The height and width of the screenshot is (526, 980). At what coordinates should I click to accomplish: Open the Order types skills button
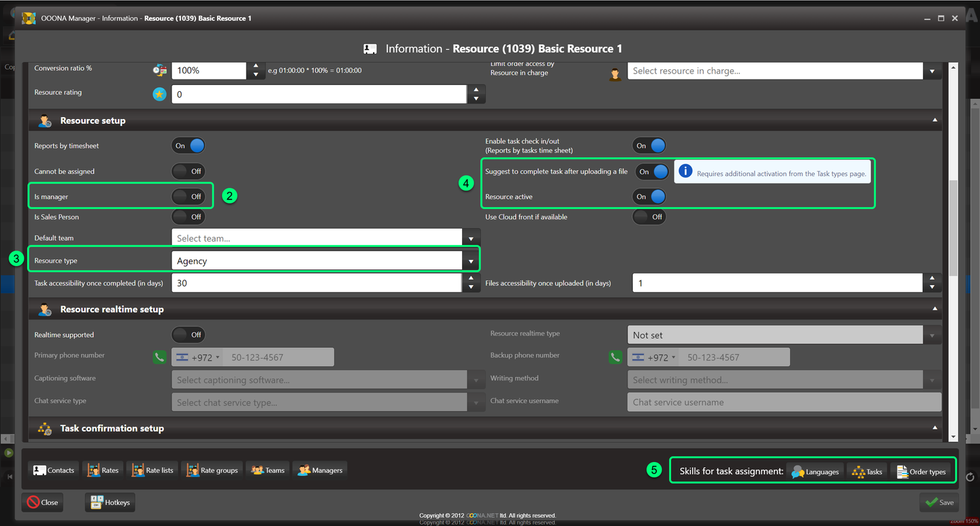coord(921,471)
